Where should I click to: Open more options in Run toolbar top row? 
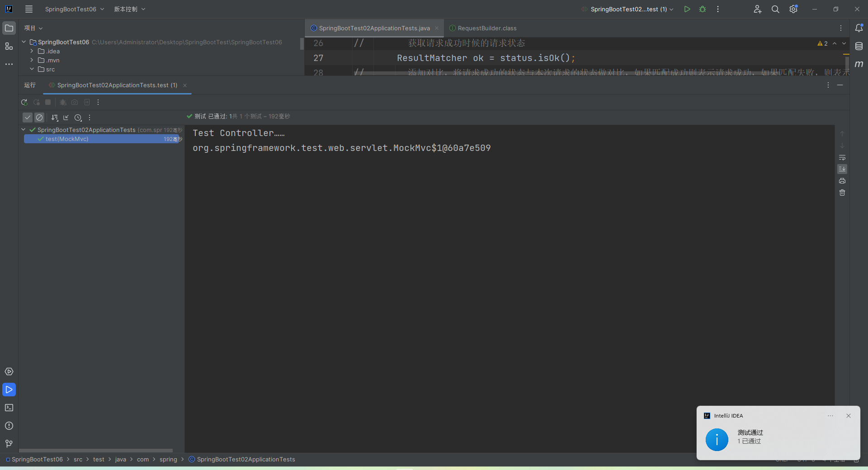click(x=98, y=103)
